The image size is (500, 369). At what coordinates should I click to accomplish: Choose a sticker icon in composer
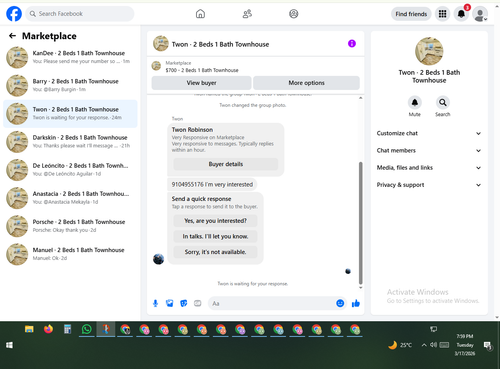[184, 303]
